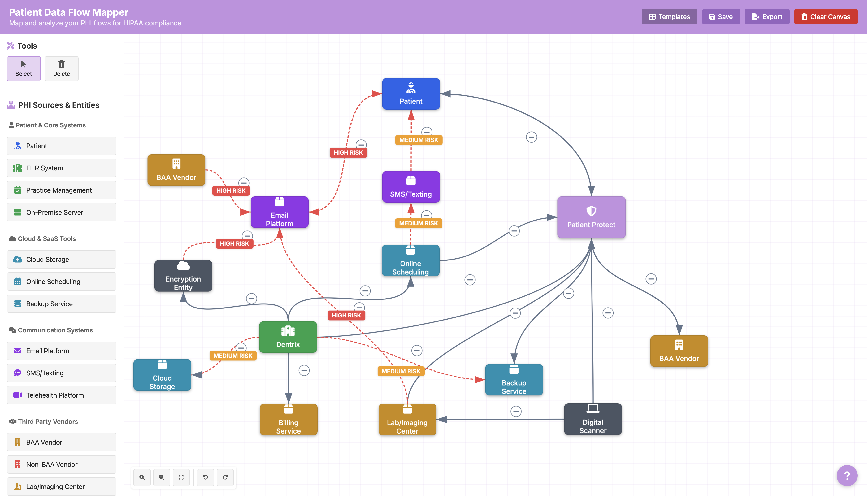Zoom out using the magnifier minus icon
Viewport: 868px width, 498px height.
tap(161, 477)
